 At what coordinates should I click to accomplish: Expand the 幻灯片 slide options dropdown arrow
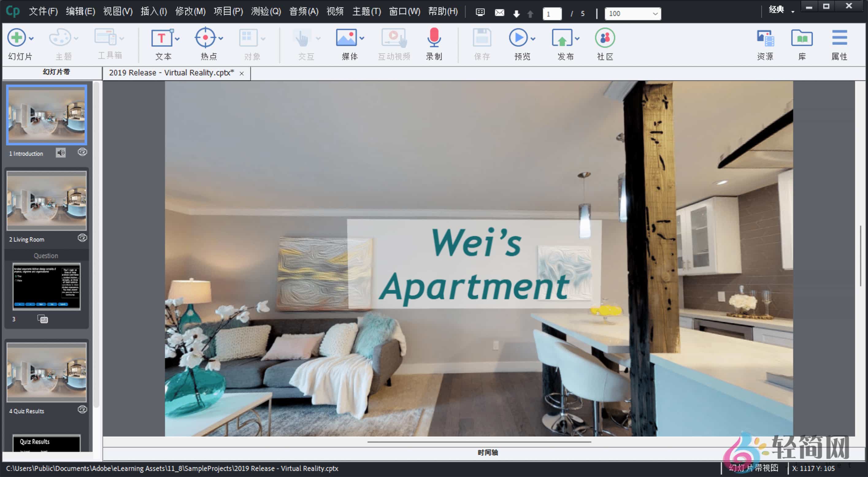click(32, 38)
